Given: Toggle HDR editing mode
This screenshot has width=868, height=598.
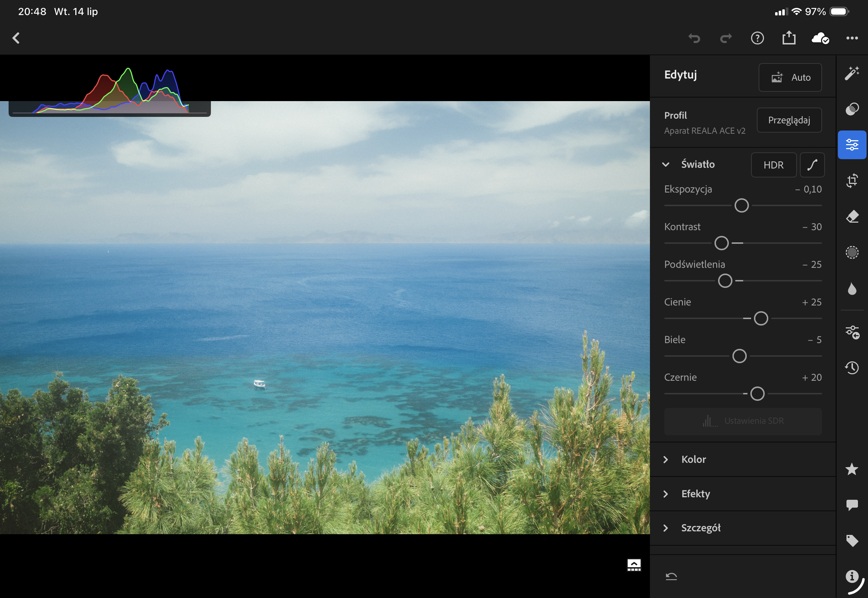Looking at the screenshot, I should tap(774, 165).
